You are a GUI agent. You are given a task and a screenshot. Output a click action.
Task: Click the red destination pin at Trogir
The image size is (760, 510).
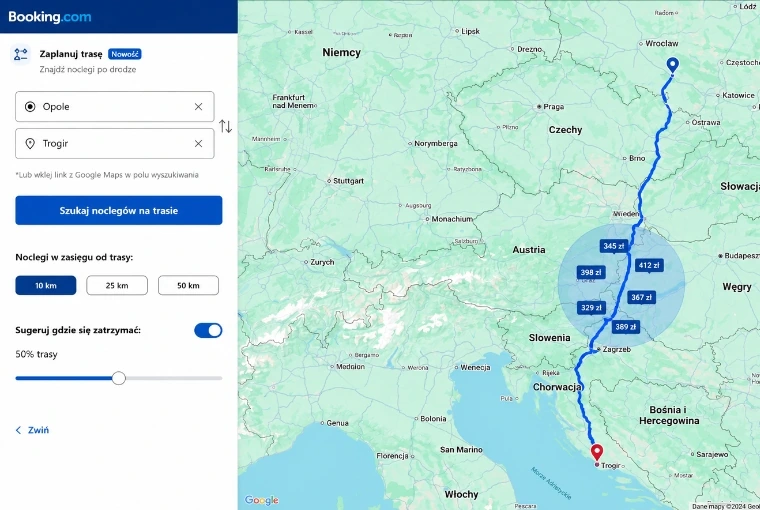click(597, 452)
